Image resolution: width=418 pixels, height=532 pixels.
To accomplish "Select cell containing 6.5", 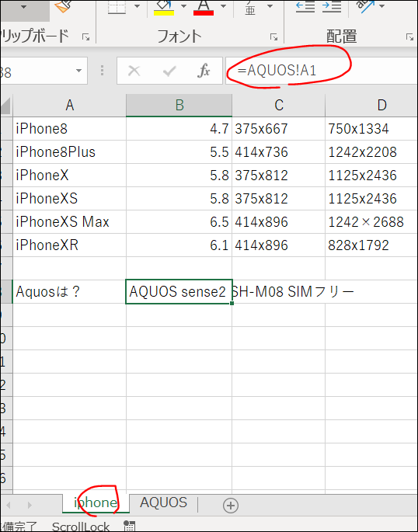I will click(x=179, y=222).
